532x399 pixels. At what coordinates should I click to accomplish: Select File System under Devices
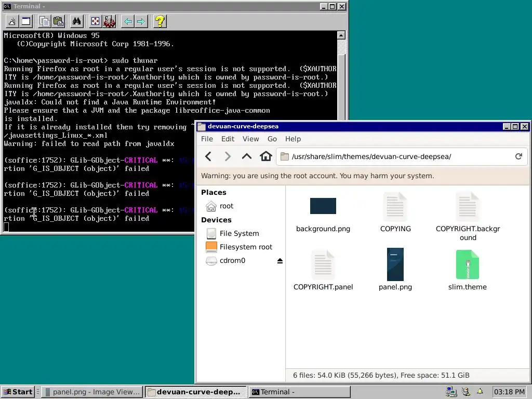(x=241, y=233)
